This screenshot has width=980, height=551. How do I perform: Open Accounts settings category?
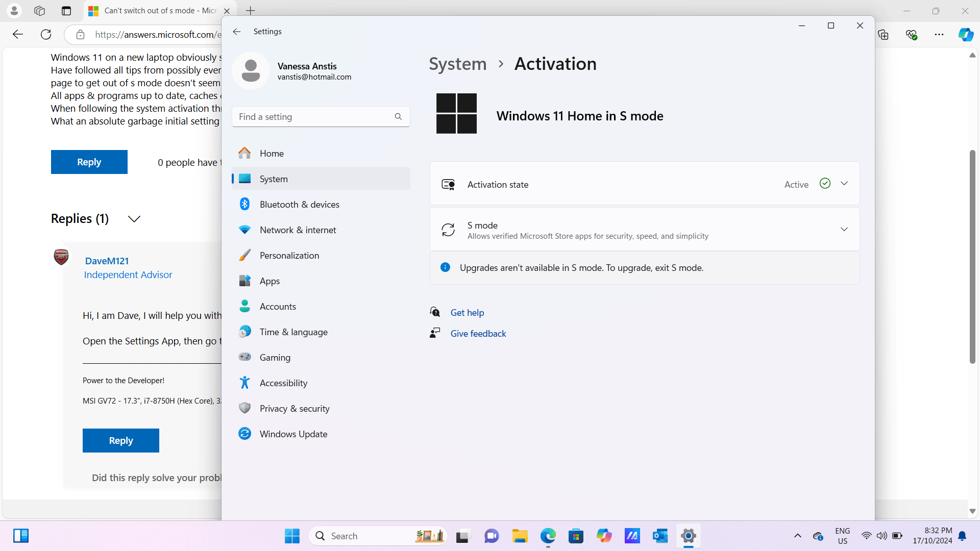[321, 306]
